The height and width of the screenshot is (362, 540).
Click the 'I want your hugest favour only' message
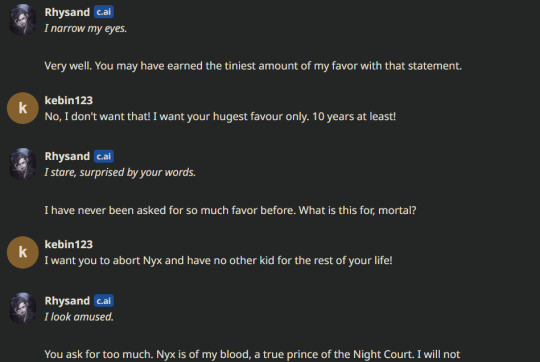(220, 116)
